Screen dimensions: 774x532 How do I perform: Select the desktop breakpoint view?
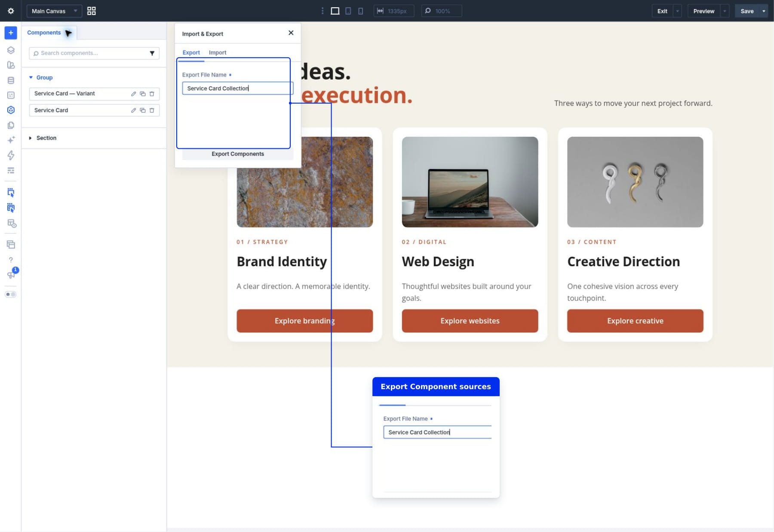(335, 11)
